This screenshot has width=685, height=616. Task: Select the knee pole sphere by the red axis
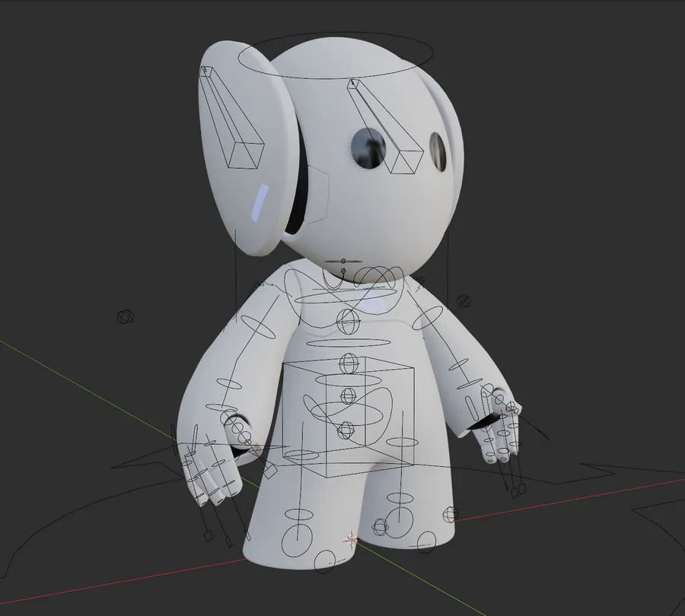451,514
